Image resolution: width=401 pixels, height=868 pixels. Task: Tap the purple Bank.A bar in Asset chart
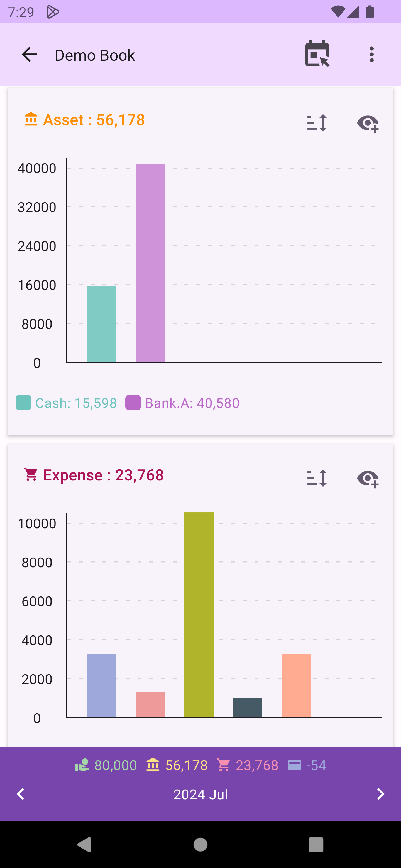point(150,263)
